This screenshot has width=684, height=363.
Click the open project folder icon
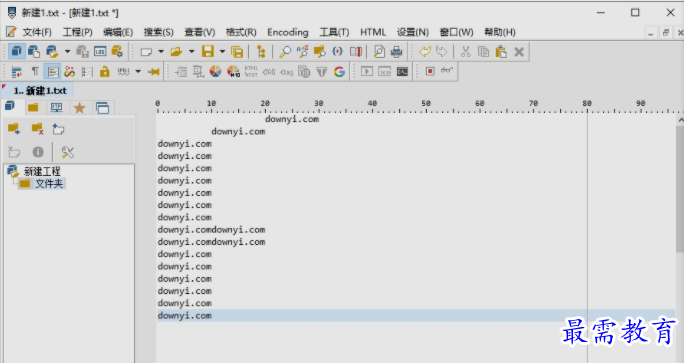pyautogui.click(x=52, y=51)
